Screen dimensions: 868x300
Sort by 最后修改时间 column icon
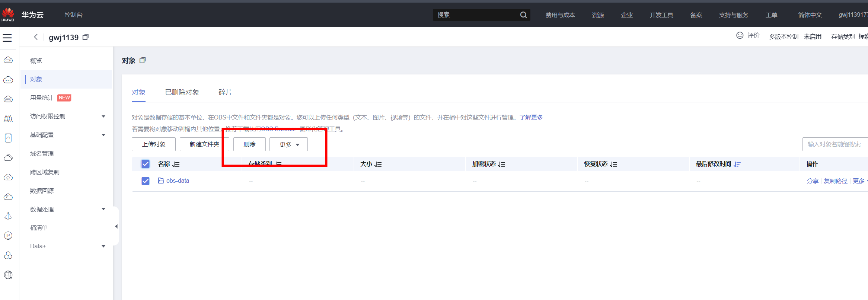(737, 164)
